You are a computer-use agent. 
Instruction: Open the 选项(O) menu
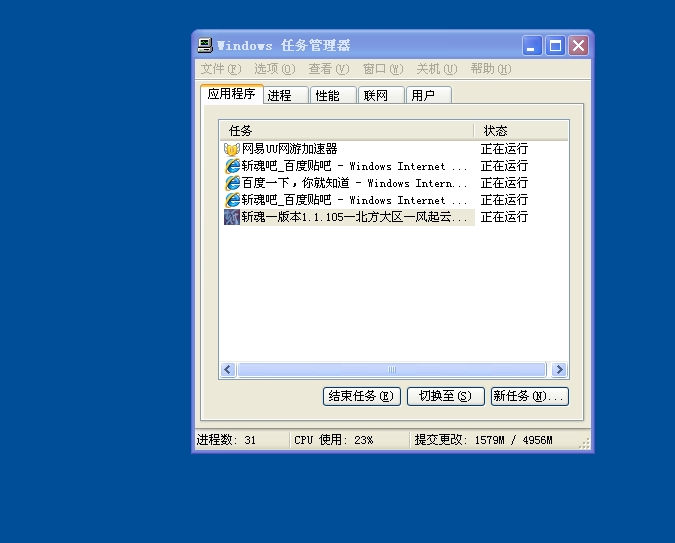click(275, 69)
